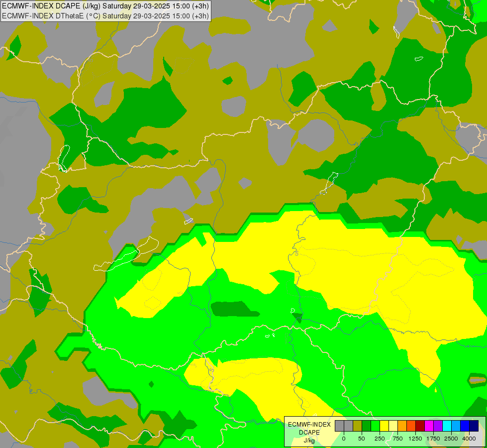The height and width of the screenshot is (448, 487).
Task: Click the '750' tick value on the legend
Action: click(x=397, y=439)
